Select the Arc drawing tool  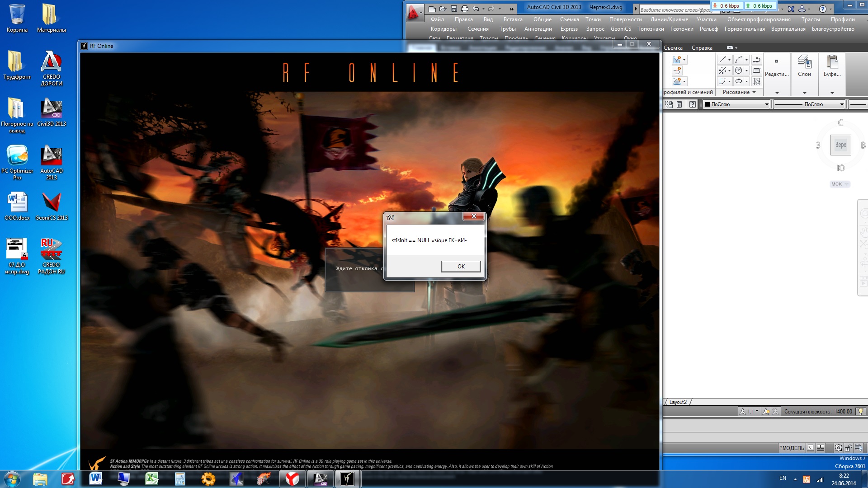739,60
